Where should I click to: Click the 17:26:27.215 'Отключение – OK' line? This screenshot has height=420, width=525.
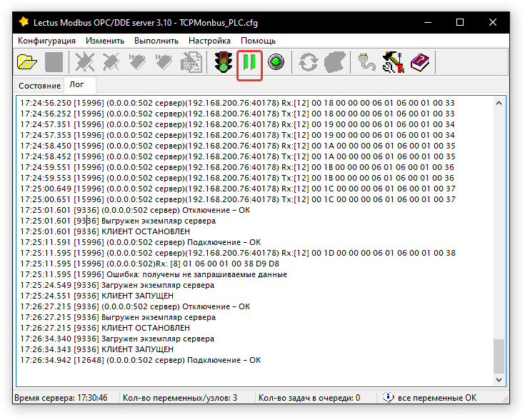[135, 306]
